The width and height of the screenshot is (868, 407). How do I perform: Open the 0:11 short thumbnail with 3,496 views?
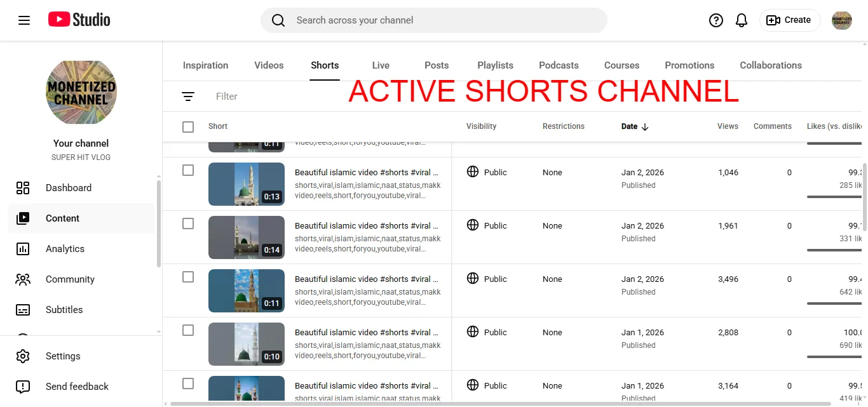247,291
